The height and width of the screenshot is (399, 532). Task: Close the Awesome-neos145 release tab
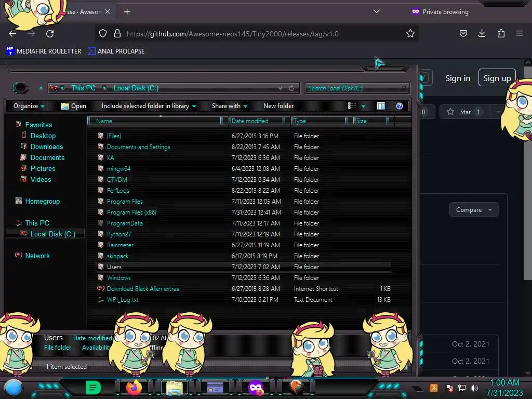[108, 11]
